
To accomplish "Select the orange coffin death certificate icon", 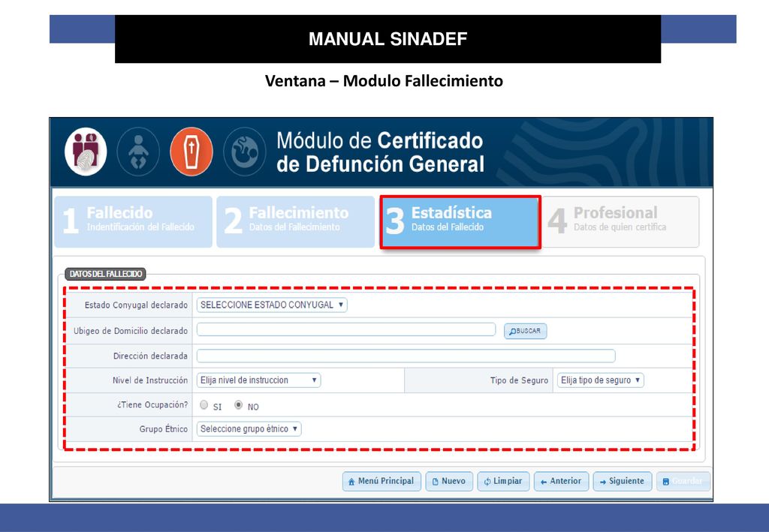I will click(191, 152).
